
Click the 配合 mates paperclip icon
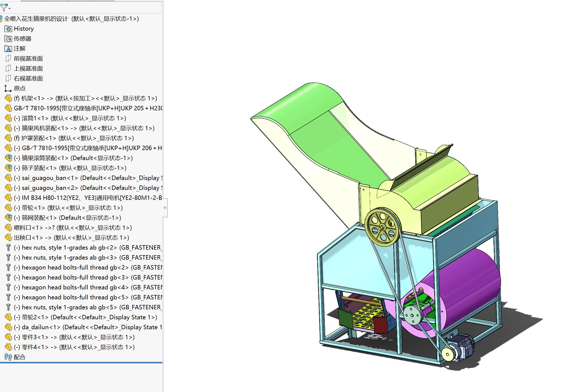[8, 357]
